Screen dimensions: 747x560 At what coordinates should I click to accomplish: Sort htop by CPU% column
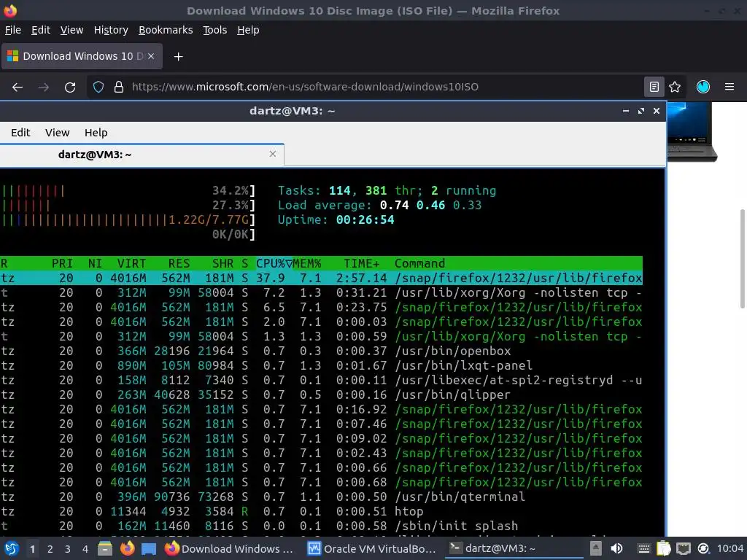tap(274, 263)
